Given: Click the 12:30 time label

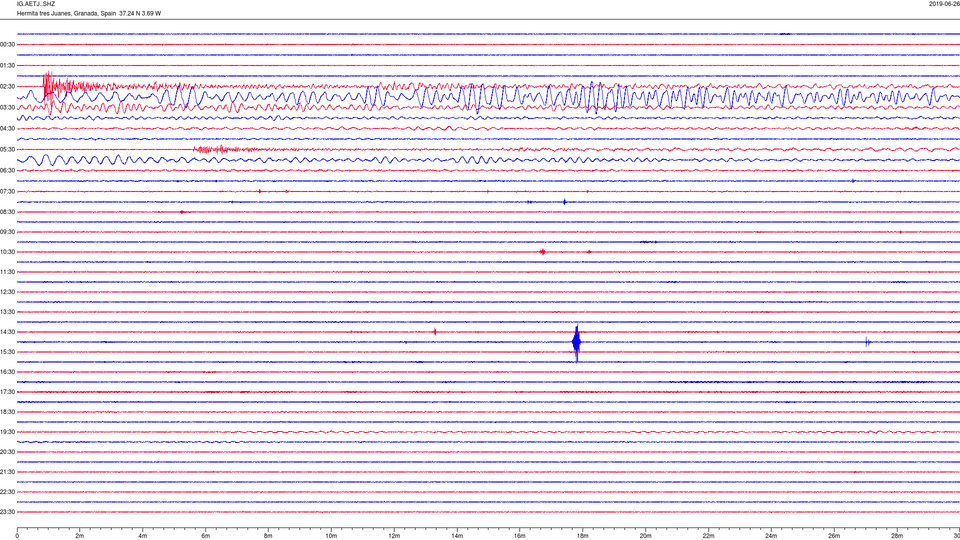Looking at the screenshot, I should pyautogui.click(x=7, y=292).
